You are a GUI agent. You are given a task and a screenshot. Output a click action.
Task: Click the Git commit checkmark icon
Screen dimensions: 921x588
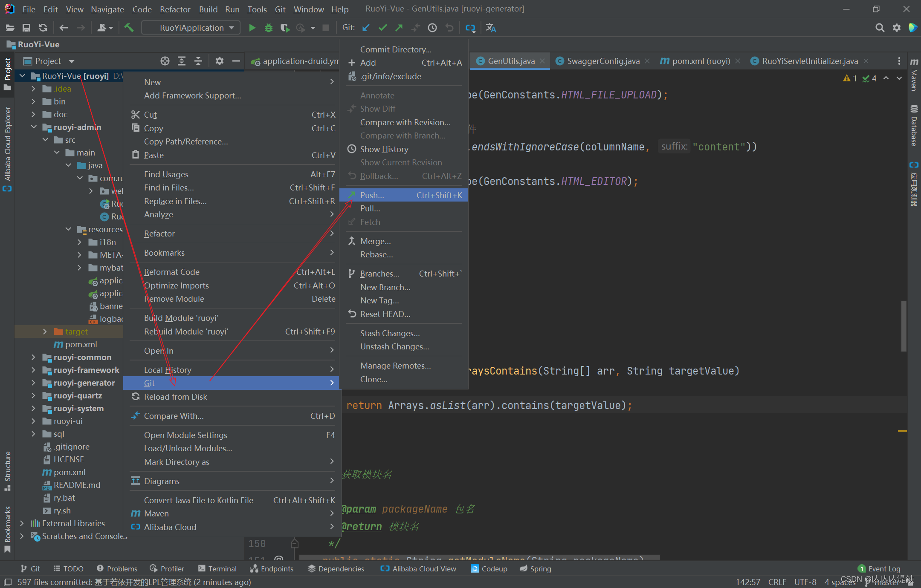pos(382,28)
